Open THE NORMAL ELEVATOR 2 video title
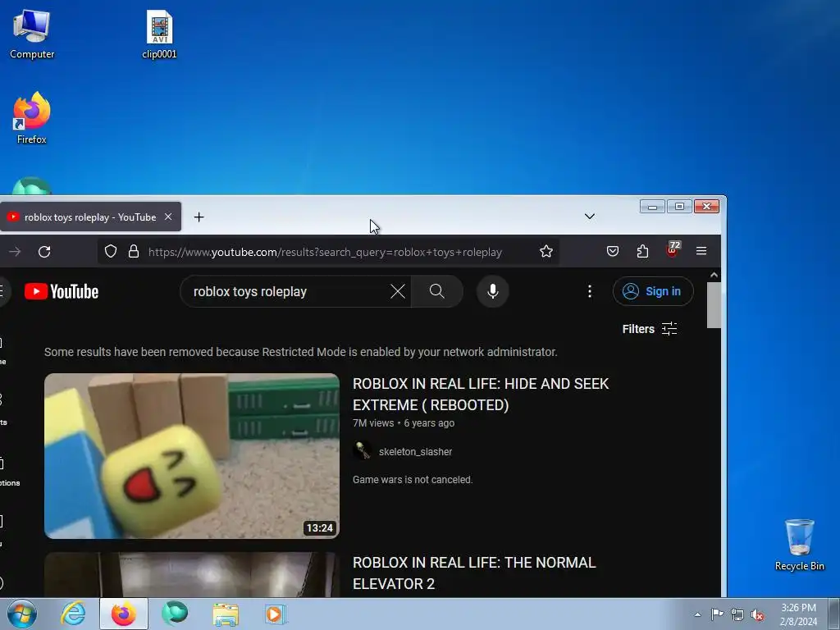840x630 pixels. (x=474, y=573)
